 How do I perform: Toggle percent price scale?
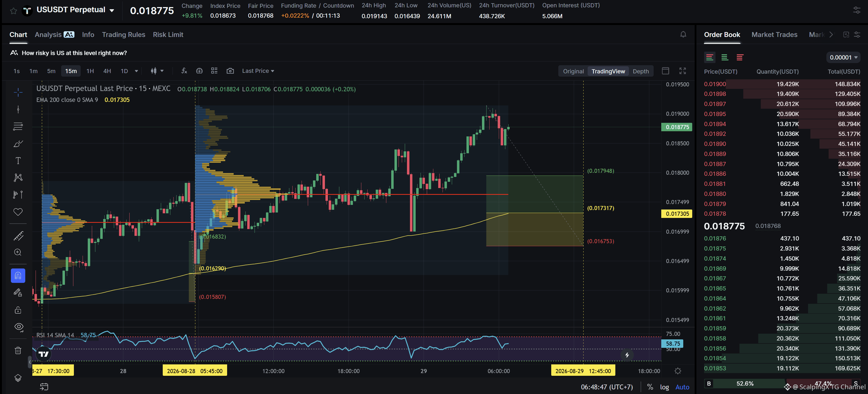650,387
